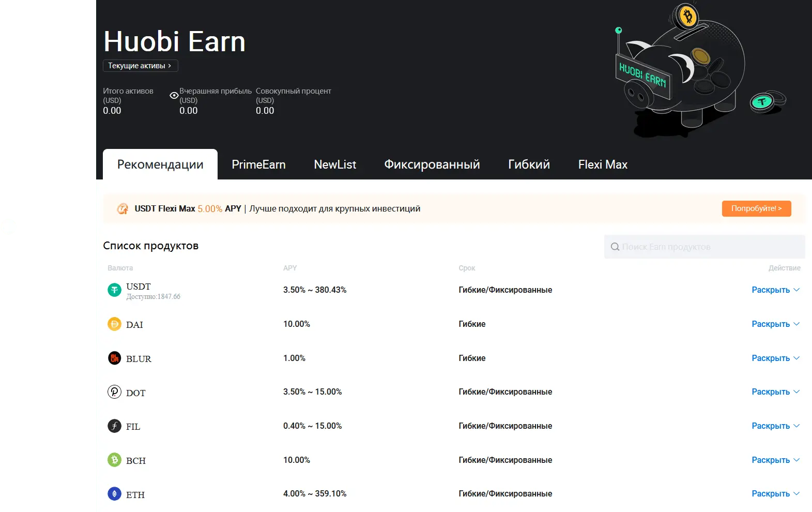This screenshot has height=512, width=812.
Task: Click the DAI coin icon
Action: point(114,324)
